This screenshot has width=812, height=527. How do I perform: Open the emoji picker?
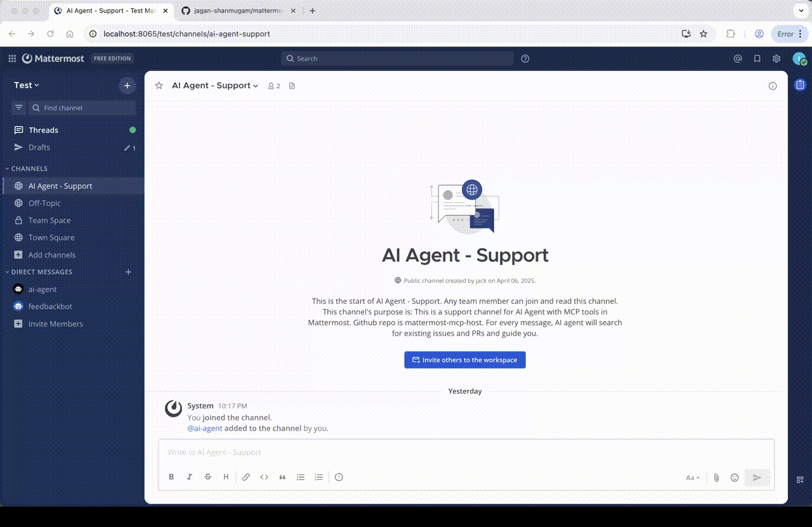click(x=735, y=478)
